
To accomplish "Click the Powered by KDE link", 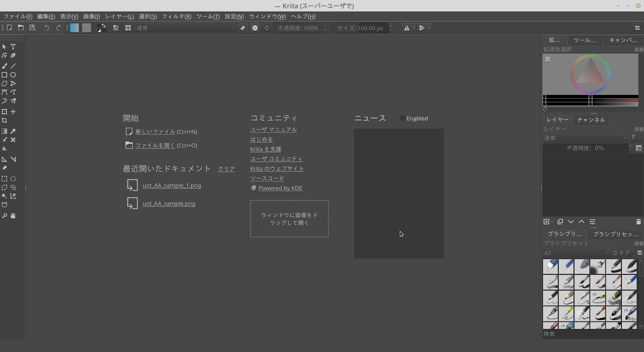I will click(x=280, y=188).
